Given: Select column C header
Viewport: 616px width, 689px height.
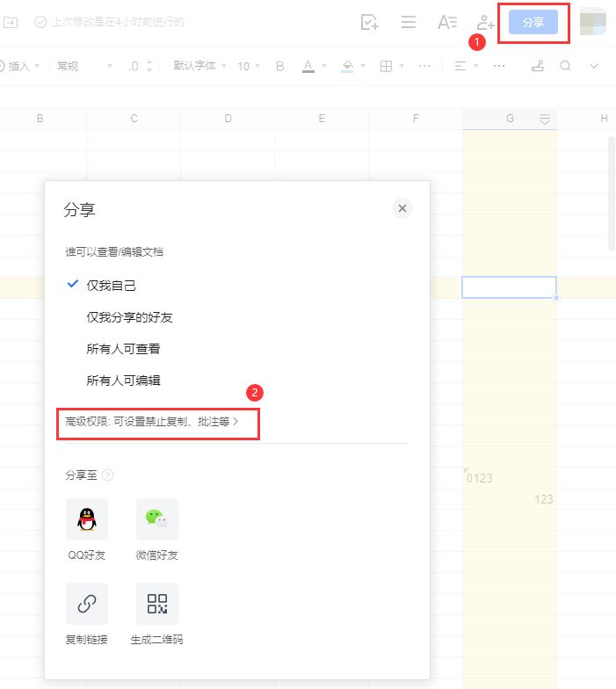Looking at the screenshot, I should pos(134,118).
